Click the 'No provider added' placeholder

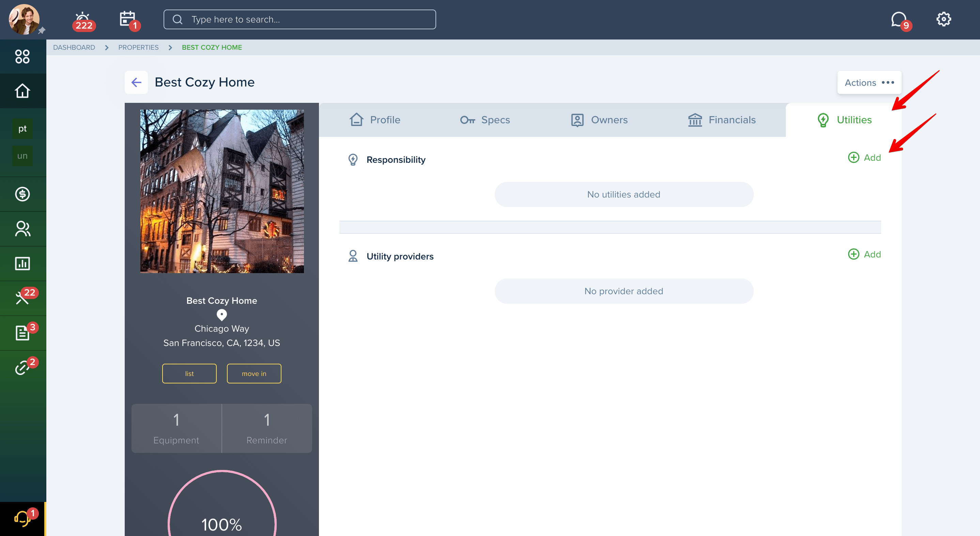(x=624, y=291)
